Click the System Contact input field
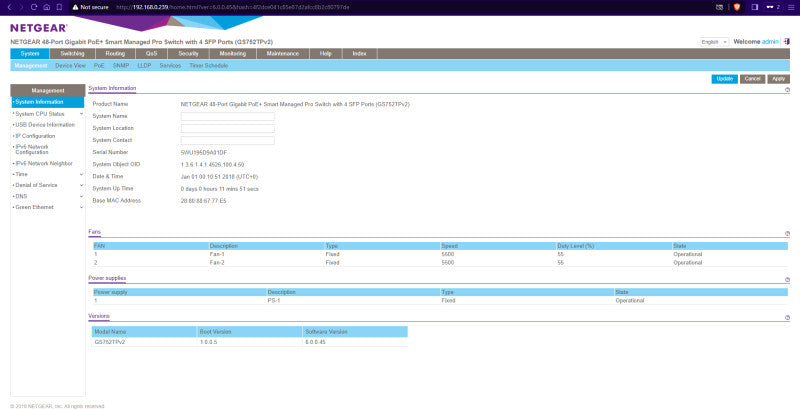800x409 pixels. pyautogui.click(x=228, y=140)
